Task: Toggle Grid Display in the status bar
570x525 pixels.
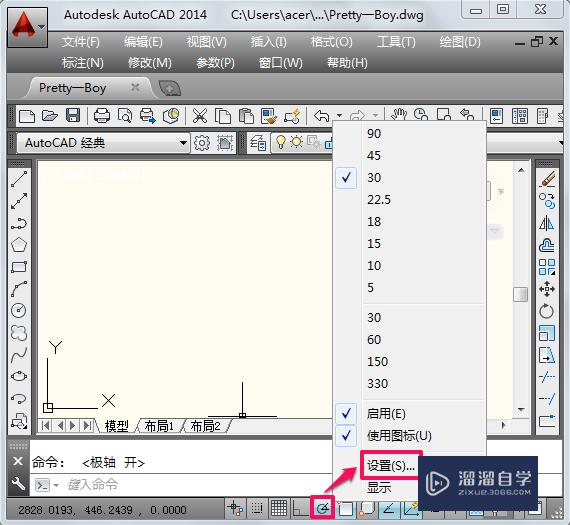Action: (x=279, y=508)
